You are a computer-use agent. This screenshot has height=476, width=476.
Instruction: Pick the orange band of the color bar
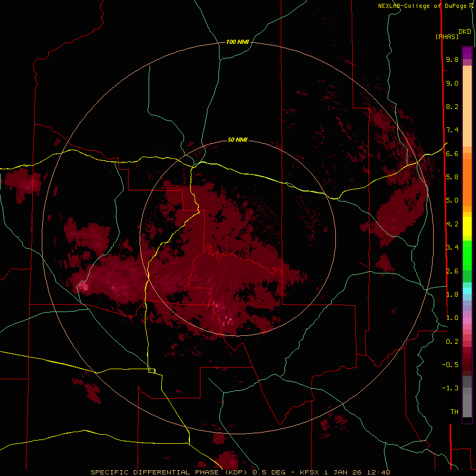467,182
